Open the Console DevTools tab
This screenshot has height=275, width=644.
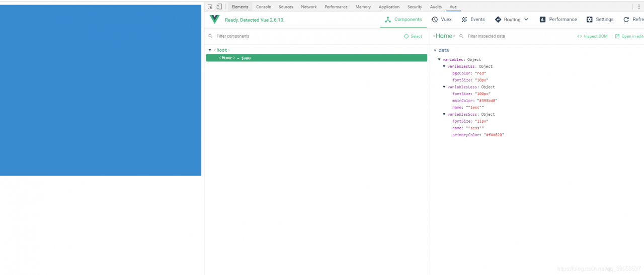(264, 7)
